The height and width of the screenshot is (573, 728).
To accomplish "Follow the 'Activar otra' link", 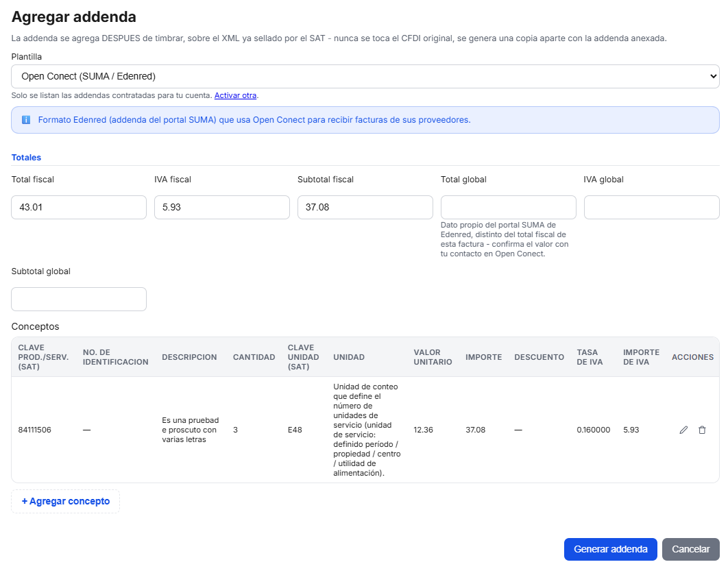I will (235, 95).
